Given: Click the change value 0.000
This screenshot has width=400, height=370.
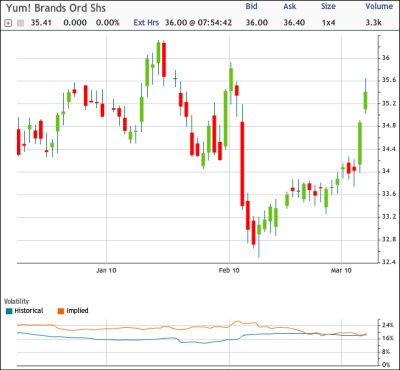Looking at the screenshot, I should click(75, 23).
